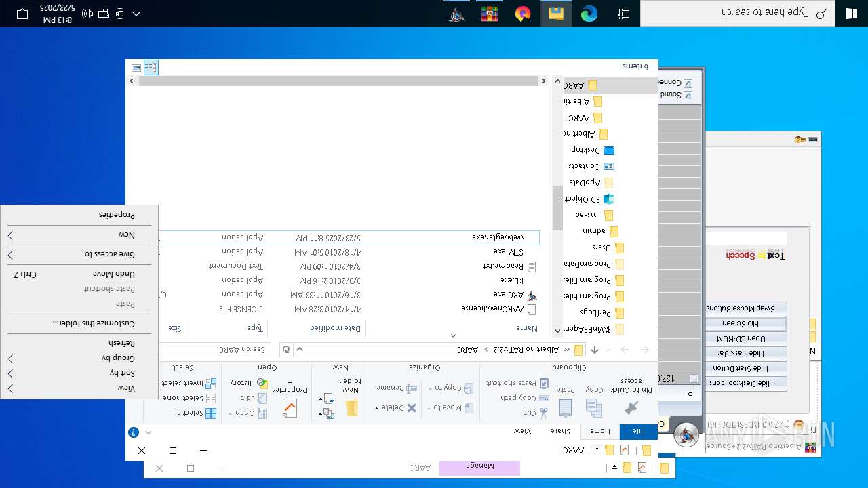Screen dimensions: 868x488
Task: Switch to Large icons view in status bar
Action: [x=136, y=67]
